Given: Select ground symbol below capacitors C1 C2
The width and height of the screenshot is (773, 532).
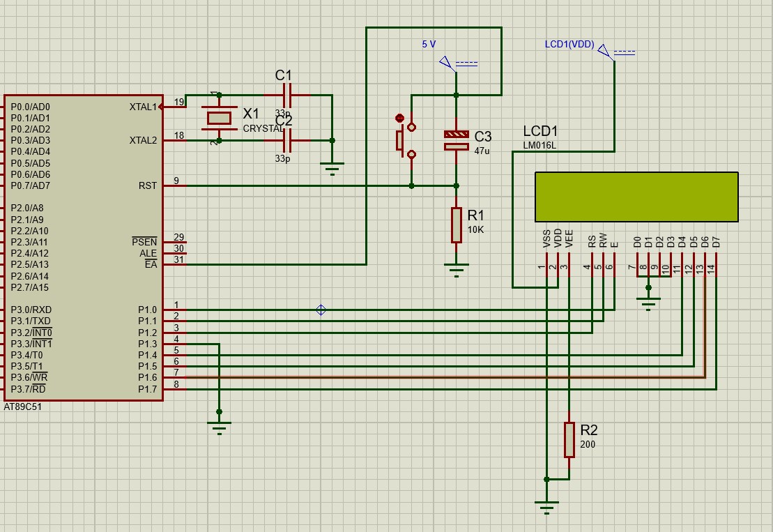Looking at the screenshot, I should click(x=332, y=168).
